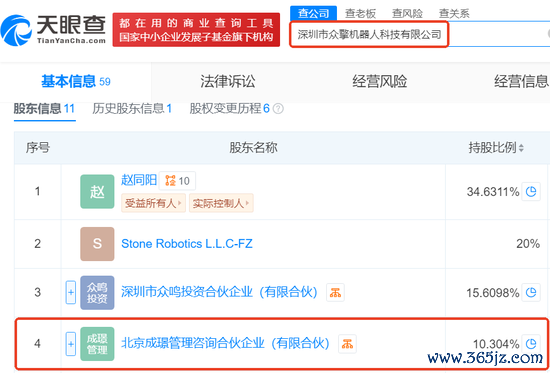Viewport: 550px width, 373px height.
Task: Open equity structure icon for 北京成璟管理咨询合伙企业
Action: point(347,344)
